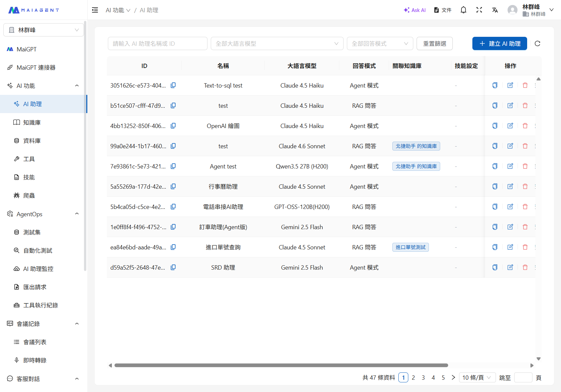Copy the ID of 進口單號查詢 assistant
This screenshot has height=392, width=561.
[x=173, y=247]
